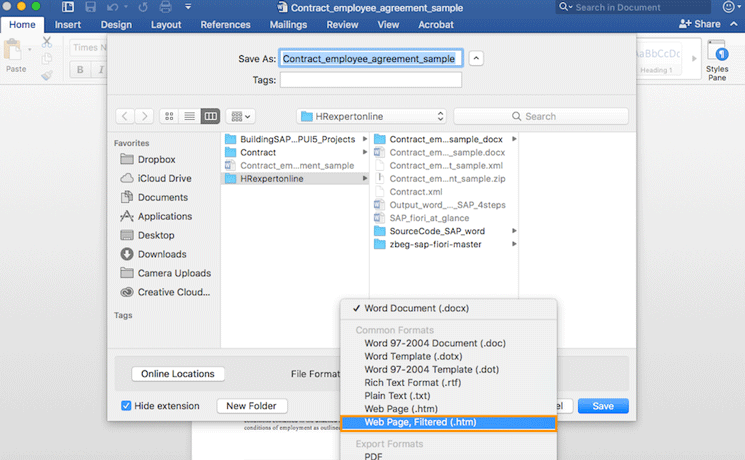Click the Search in Document field
The image size is (745, 460).
click(x=633, y=7)
